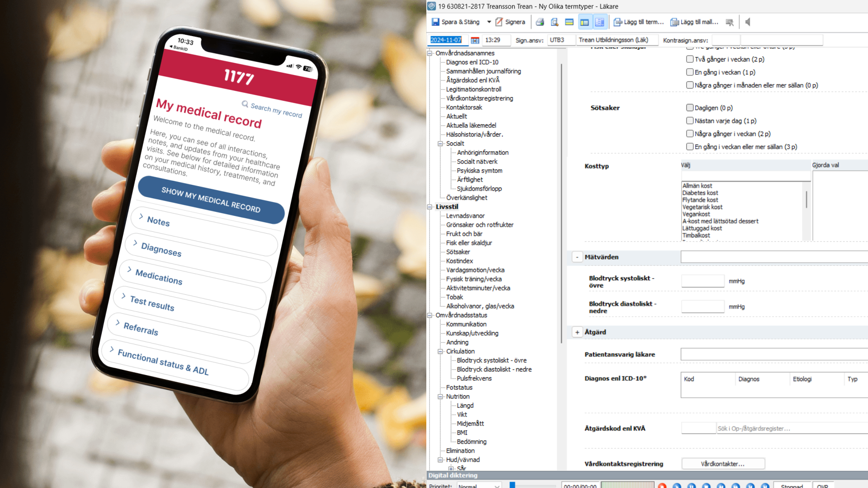The height and width of the screenshot is (488, 868).
Task: Check Nästan varje dag (1 p)
Action: pyautogui.click(x=690, y=121)
